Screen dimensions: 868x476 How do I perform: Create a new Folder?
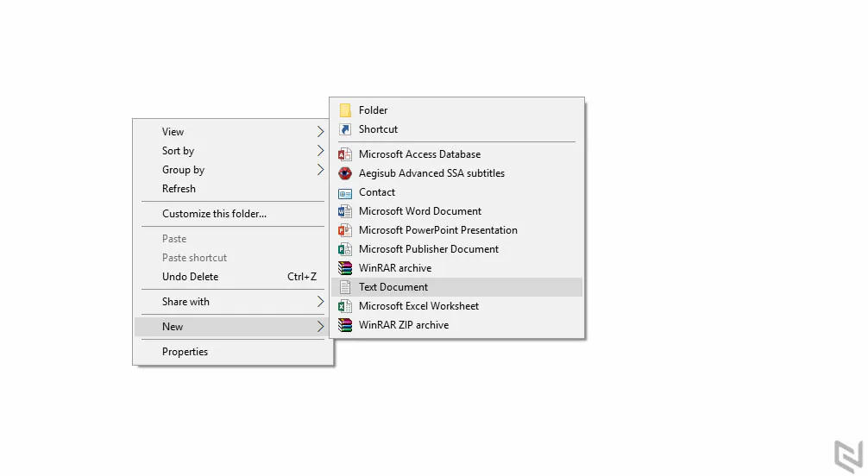click(456, 110)
